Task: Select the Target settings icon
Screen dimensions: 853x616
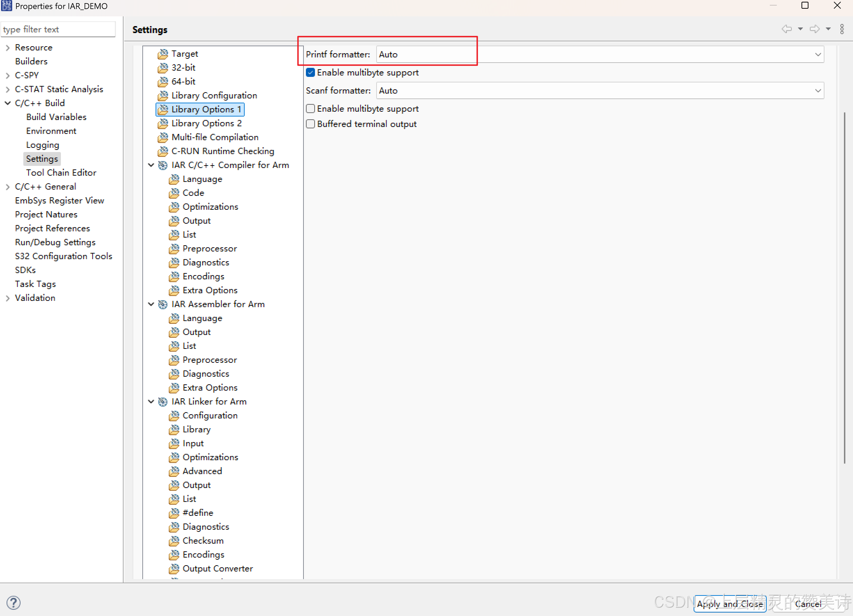Action: point(163,54)
